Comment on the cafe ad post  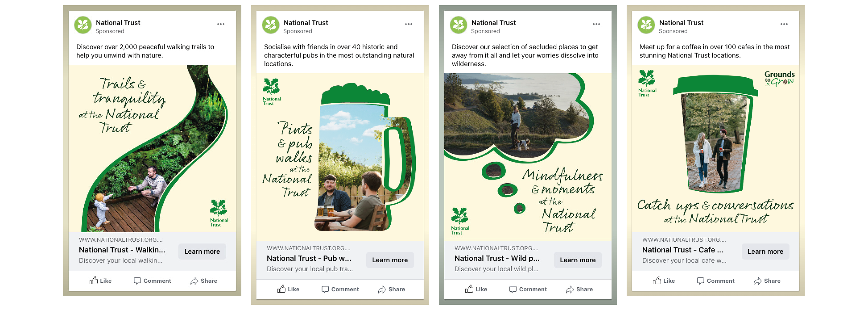[715, 281]
